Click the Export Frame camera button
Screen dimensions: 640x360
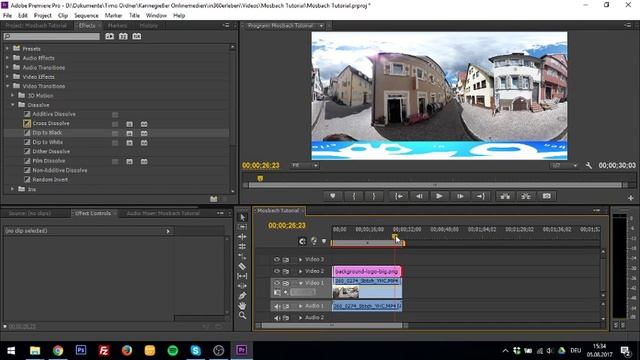(547, 196)
